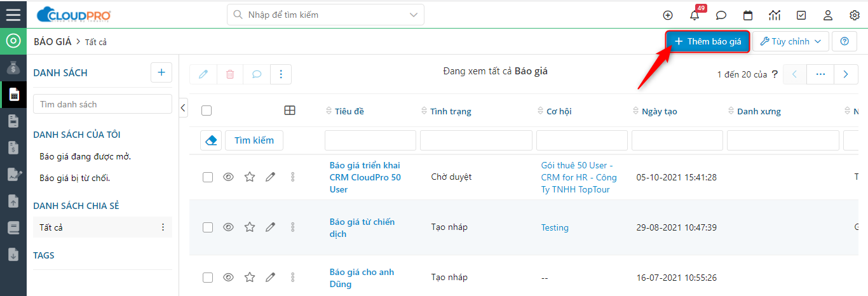The width and height of the screenshot is (868, 296).
Task: Open the chat bubble icon in header
Action: click(721, 15)
